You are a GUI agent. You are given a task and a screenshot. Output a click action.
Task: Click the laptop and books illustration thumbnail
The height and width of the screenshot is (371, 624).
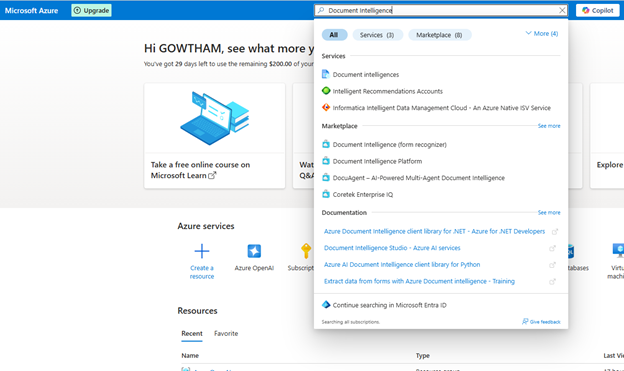(214, 117)
